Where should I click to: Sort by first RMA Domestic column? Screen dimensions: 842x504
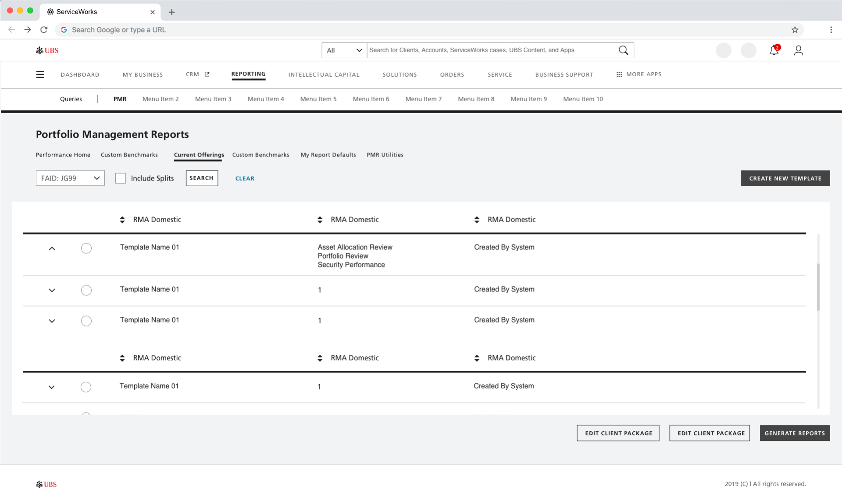(122, 220)
